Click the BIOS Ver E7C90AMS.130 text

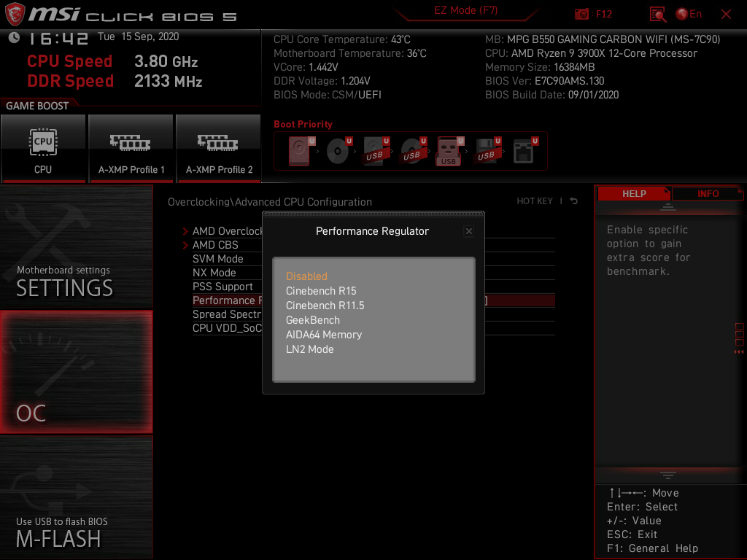click(x=544, y=81)
